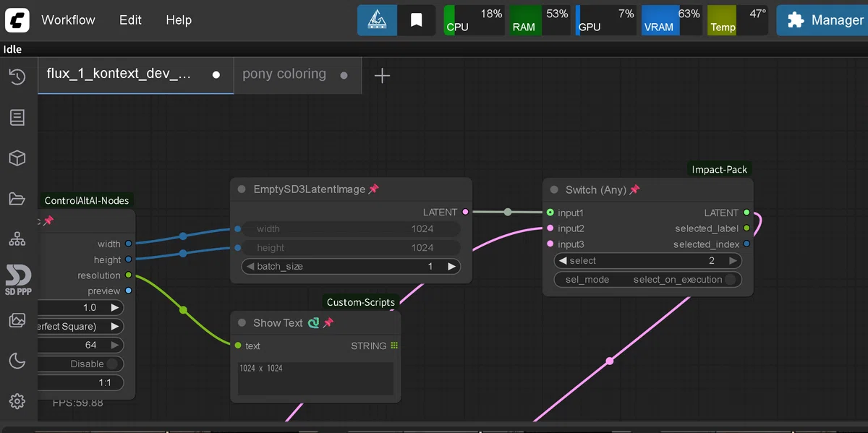868x433 pixels.
Task: Click the ControlAltAI-Nodes badge label
Action: coord(87,200)
